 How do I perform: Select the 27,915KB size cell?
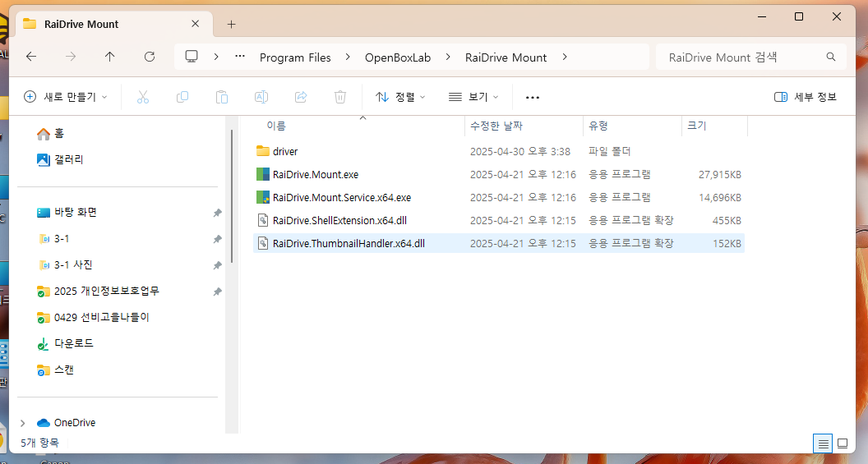(720, 175)
